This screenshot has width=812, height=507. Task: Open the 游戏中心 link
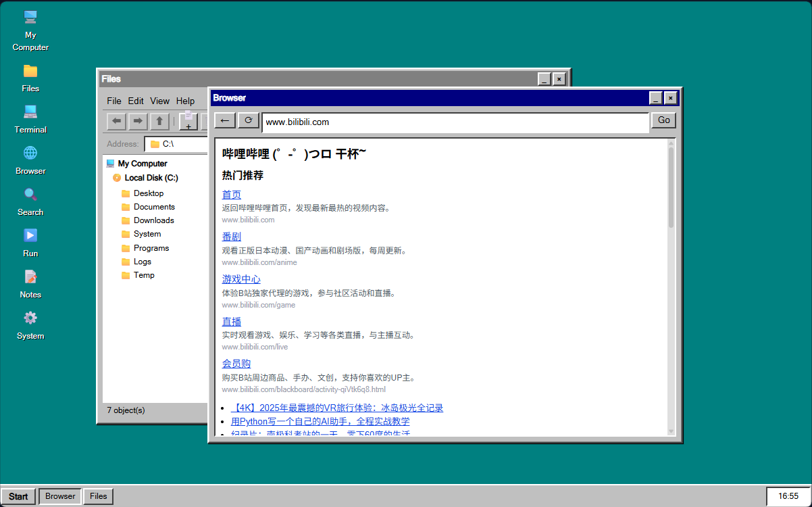tap(241, 279)
